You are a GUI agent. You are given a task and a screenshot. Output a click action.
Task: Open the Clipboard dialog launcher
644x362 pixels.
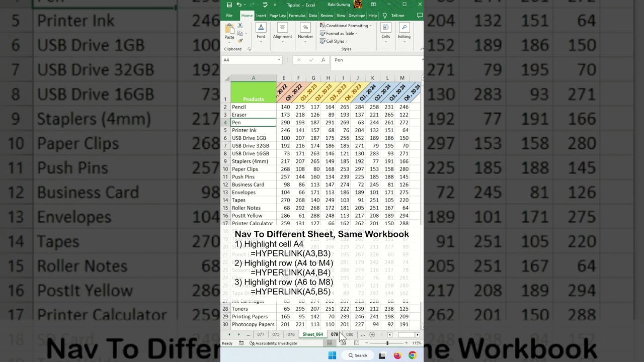click(x=249, y=49)
